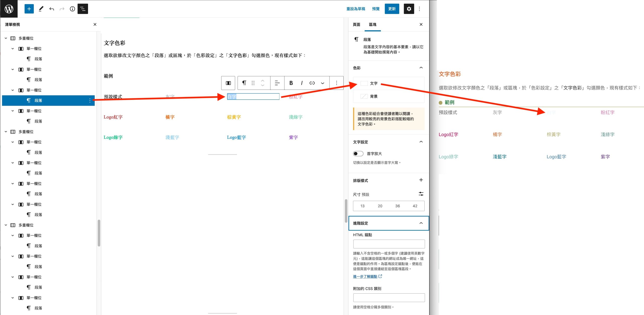Open options for selected 段落 list item
This screenshot has height=315, width=644.
click(x=90, y=101)
